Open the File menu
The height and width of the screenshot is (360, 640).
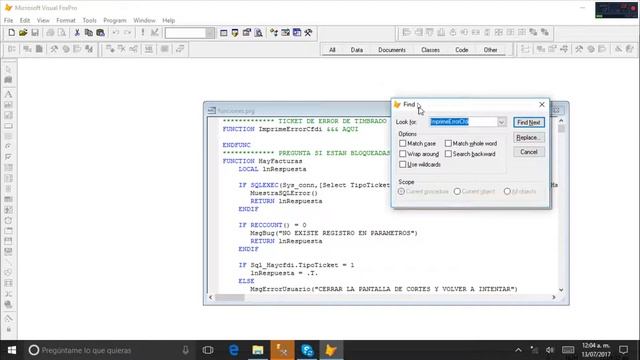[x=8, y=20]
